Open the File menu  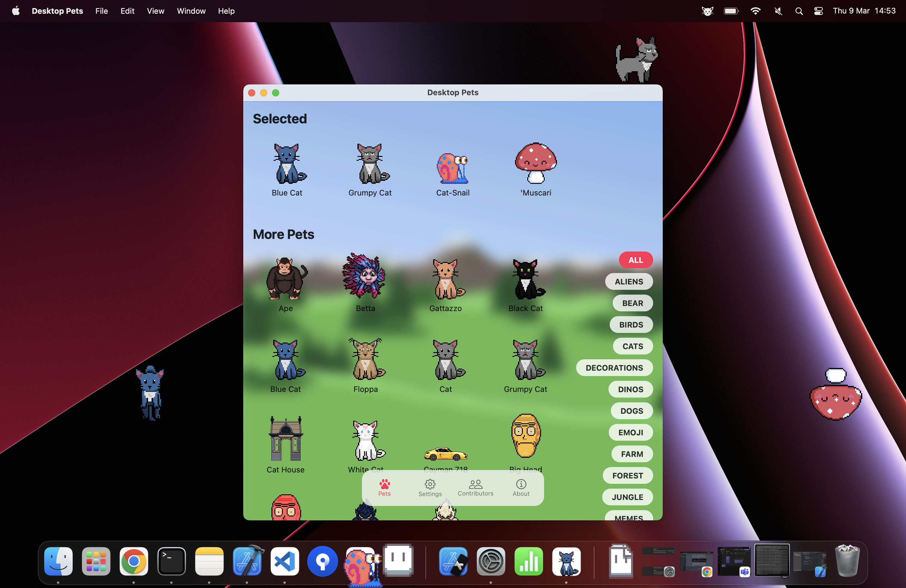click(102, 11)
